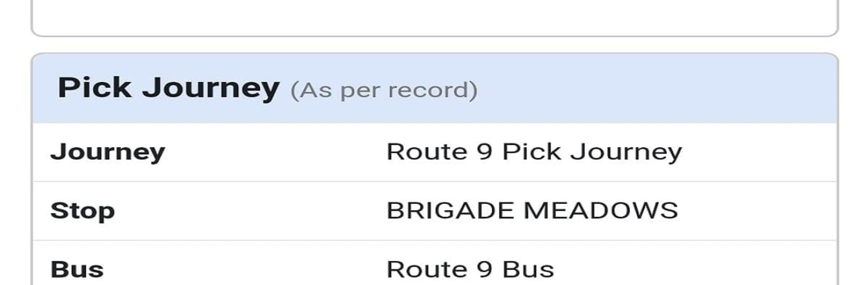The width and height of the screenshot is (868, 285).
Task: Click the divider between Stop and Bus rows
Action: click(x=434, y=240)
